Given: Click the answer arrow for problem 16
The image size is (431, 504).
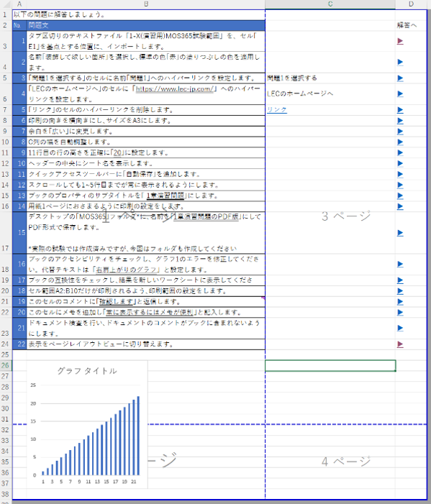Looking at the screenshot, I should [400, 264].
